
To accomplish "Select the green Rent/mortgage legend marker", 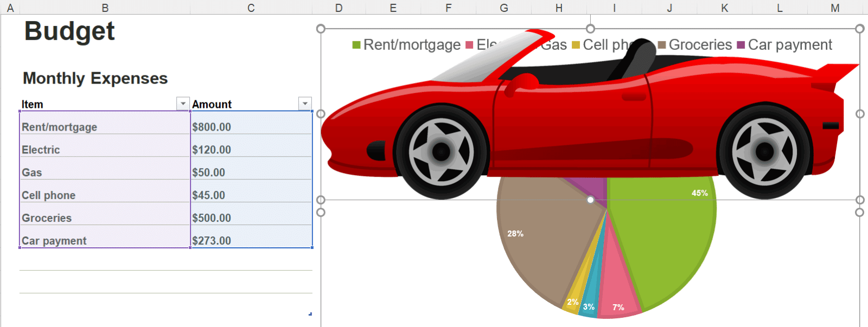I will 356,45.
